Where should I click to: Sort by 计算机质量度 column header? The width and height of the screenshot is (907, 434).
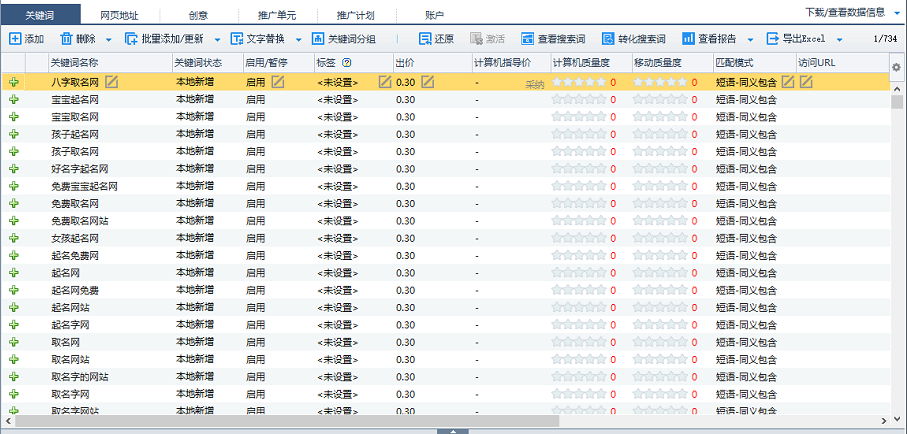coord(591,62)
